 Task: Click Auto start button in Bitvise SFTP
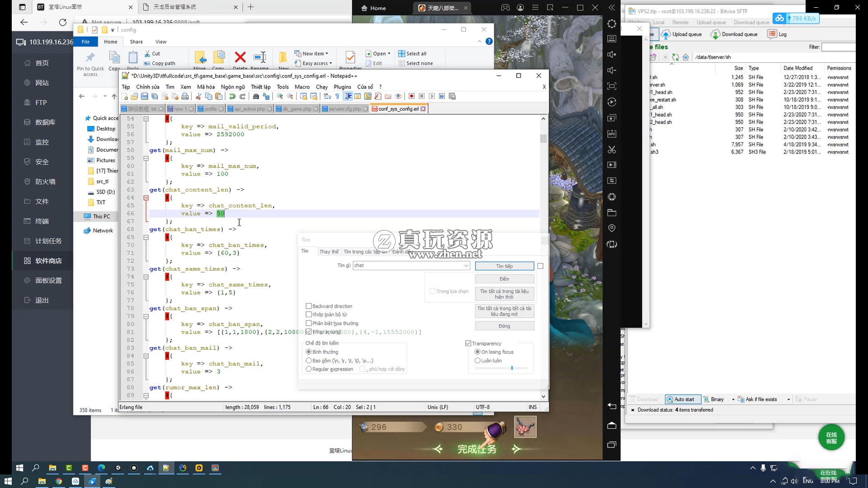tap(683, 399)
